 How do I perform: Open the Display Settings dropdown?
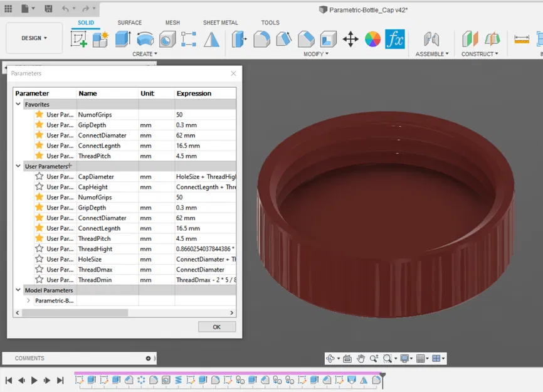404,358
